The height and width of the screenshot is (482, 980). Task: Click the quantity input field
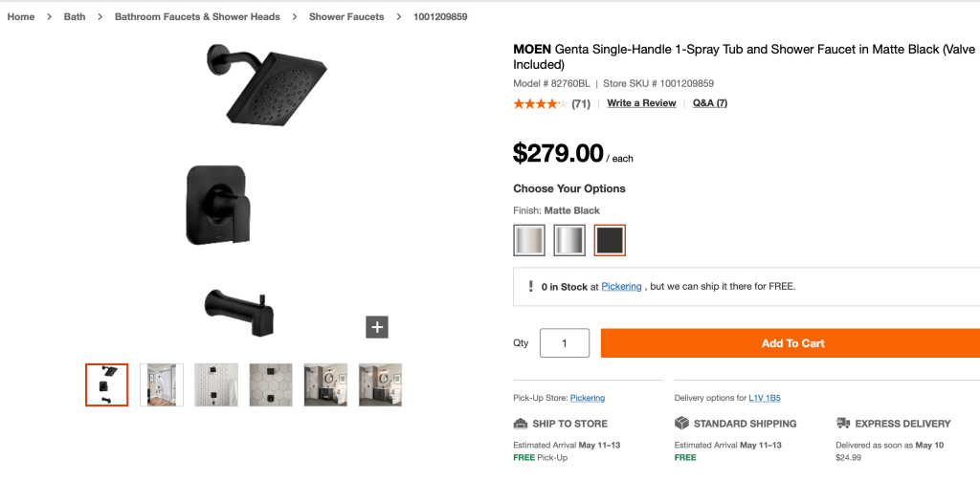(x=565, y=343)
